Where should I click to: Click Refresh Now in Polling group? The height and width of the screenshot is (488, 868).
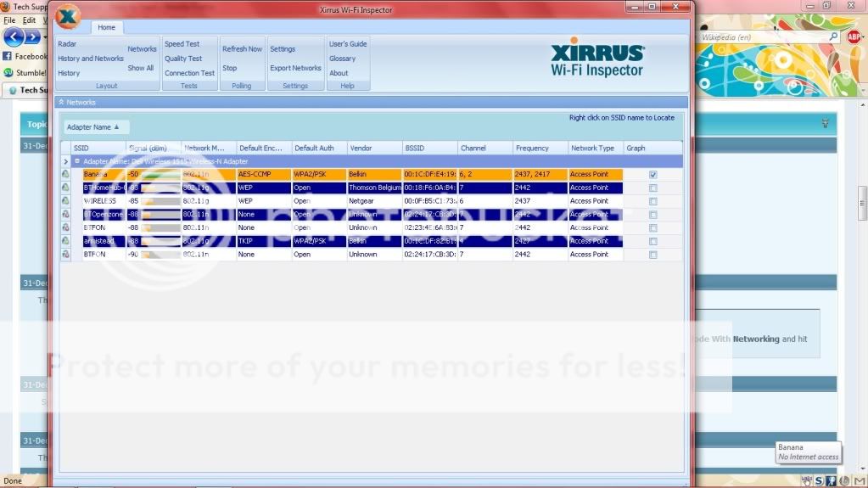click(242, 49)
